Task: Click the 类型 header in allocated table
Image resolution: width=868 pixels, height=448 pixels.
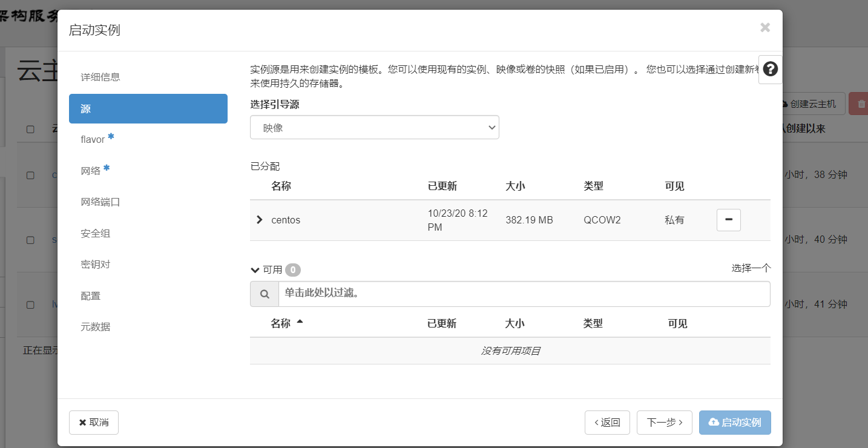Action: tap(593, 186)
